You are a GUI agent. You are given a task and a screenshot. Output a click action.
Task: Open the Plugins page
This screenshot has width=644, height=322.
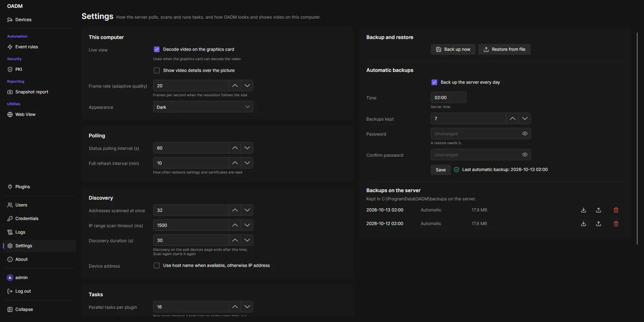tap(39, 187)
